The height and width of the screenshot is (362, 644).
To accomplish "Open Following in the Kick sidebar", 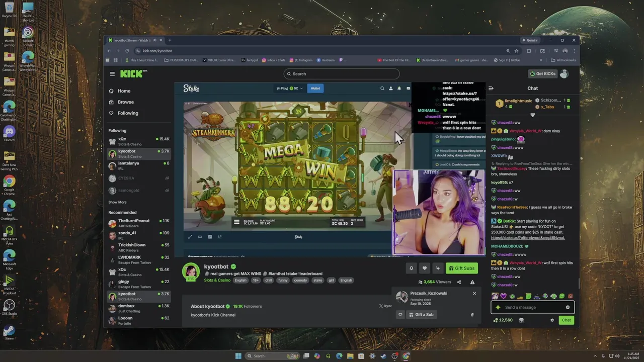I will 127,113.
